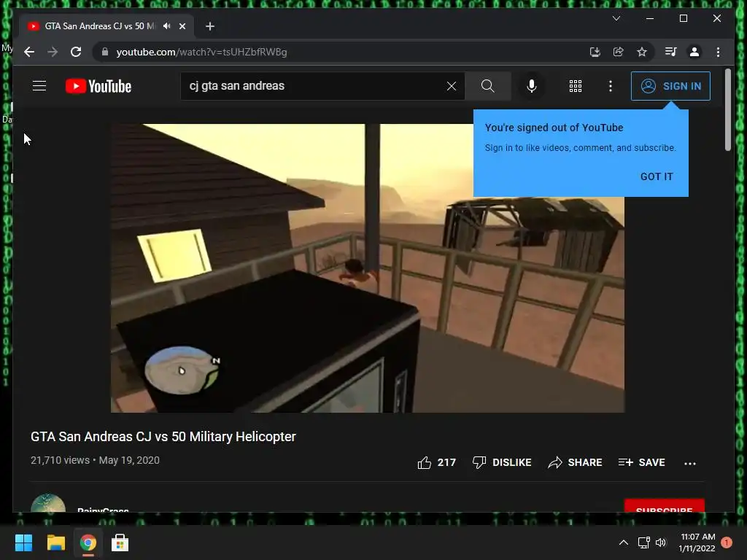Open YouTube settings three-dot menu

[x=611, y=86]
